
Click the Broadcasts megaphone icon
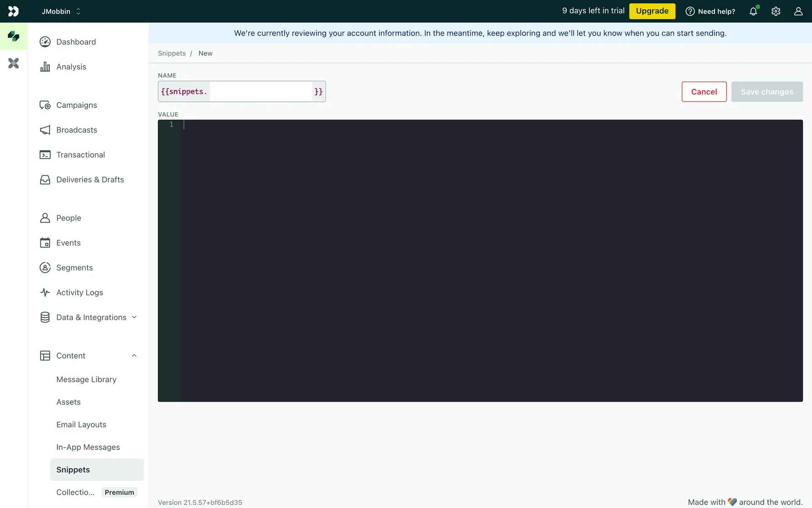click(x=45, y=130)
